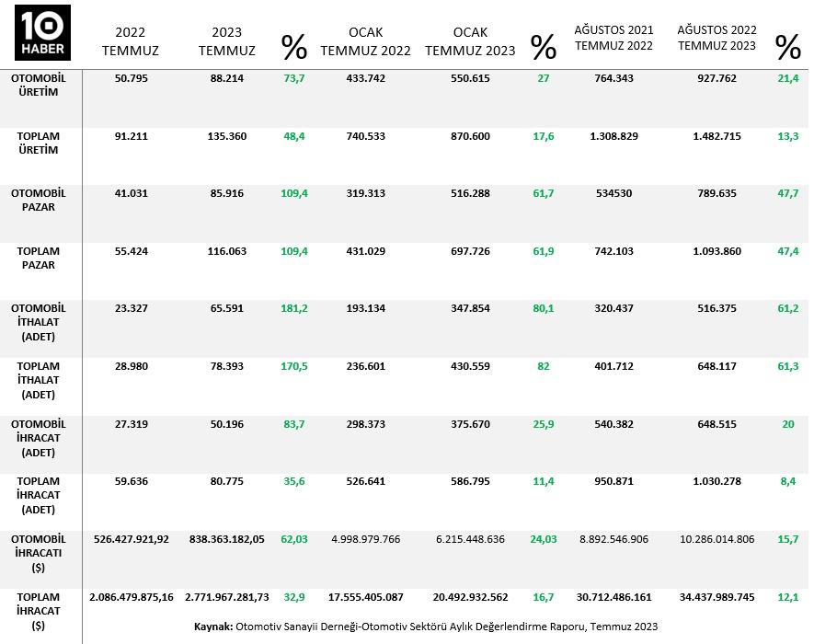Click the 838.363.182,05 value cell

click(x=225, y=539)
